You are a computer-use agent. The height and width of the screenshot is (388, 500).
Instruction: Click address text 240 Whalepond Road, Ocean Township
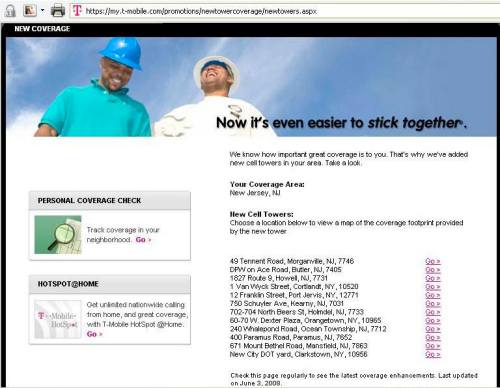pyautogui.click(x=308, y=329)
